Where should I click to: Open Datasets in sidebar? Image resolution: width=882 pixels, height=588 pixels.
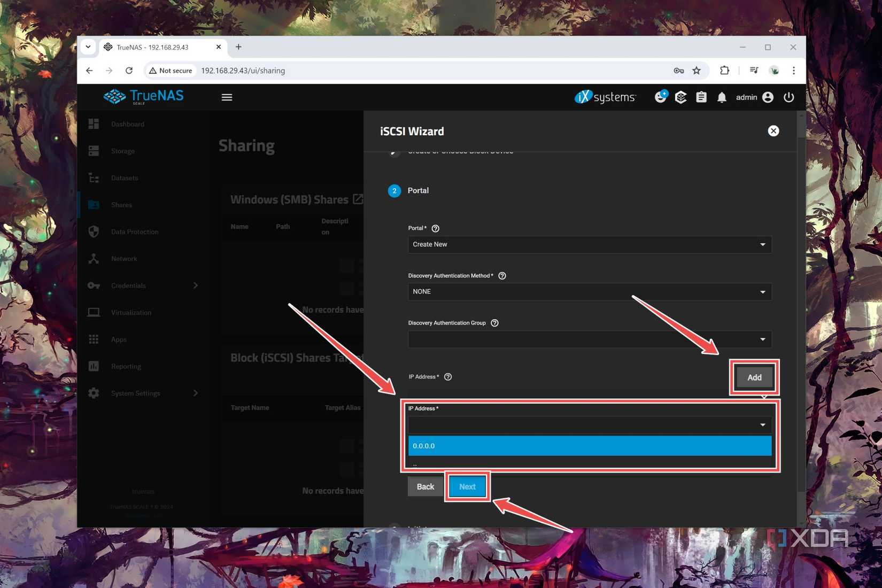pyautogui.click(x=125, y=178)
